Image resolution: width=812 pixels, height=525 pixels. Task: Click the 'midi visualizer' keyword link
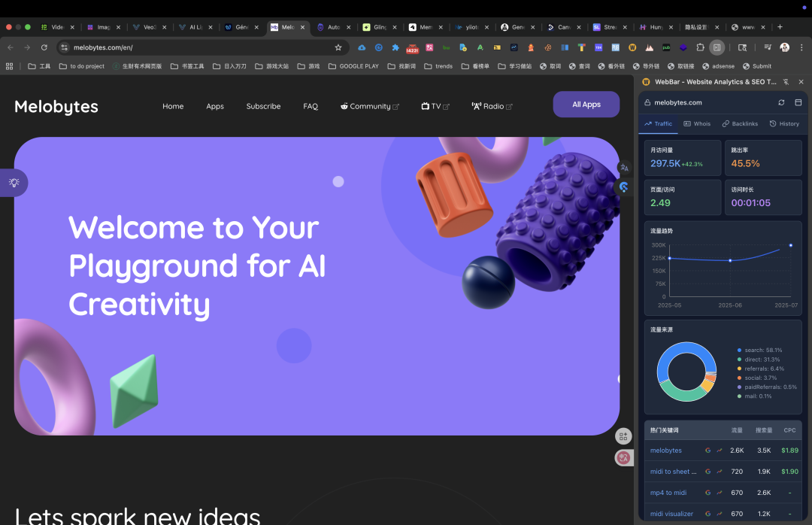tap(671, 514)
